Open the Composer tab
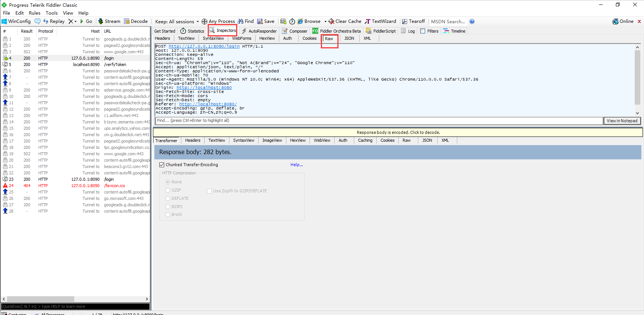This screenshot has height=315, width=644. click(295, 31)
